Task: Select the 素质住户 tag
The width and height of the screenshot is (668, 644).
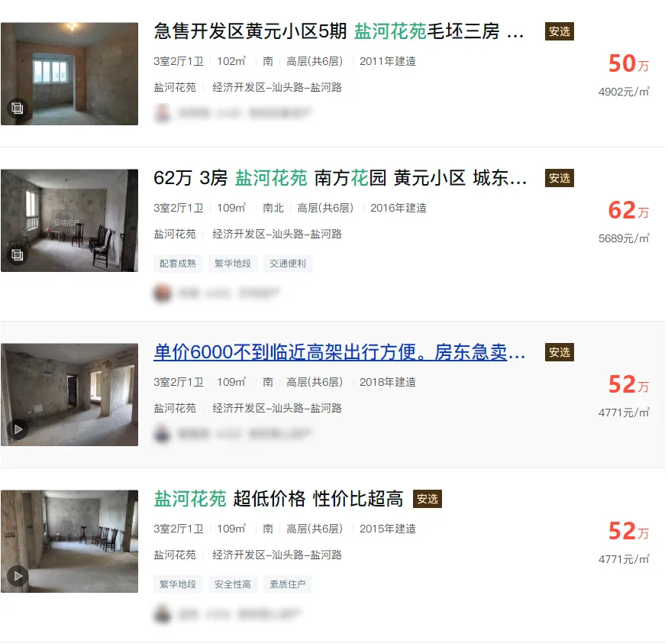Action: (x=288, y=584)
